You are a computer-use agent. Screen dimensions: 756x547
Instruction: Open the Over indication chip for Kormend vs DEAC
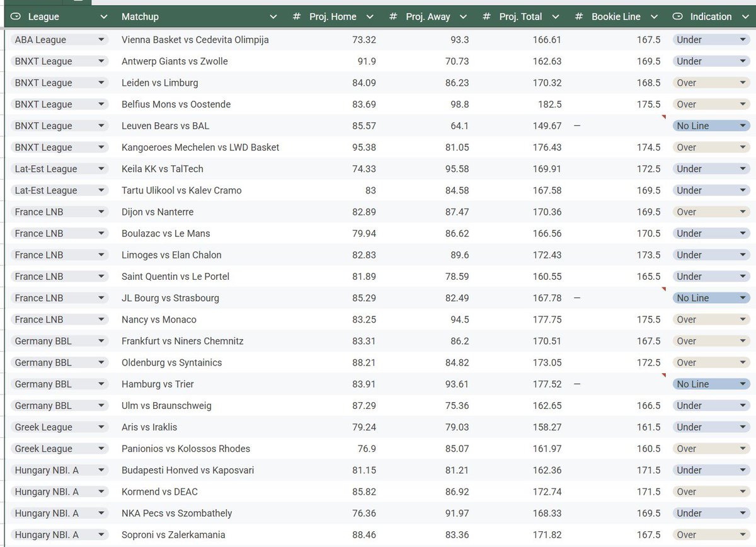711,492
